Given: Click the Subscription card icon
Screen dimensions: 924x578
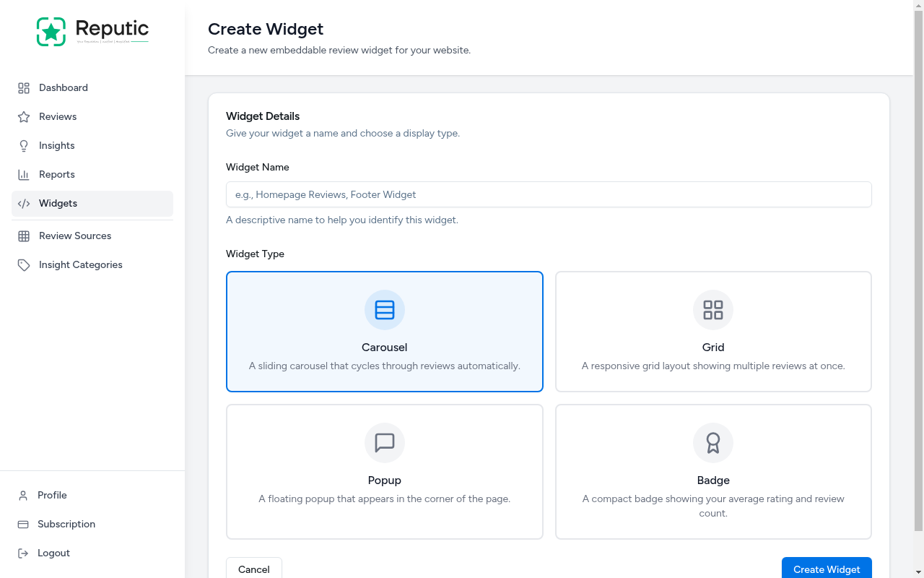Looking at the screenshot, I should pos(24,524).
